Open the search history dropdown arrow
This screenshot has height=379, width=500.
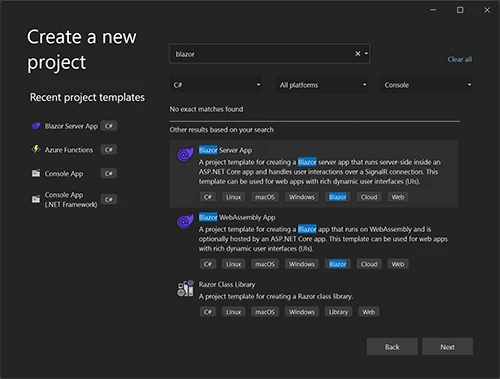point(366,54)
